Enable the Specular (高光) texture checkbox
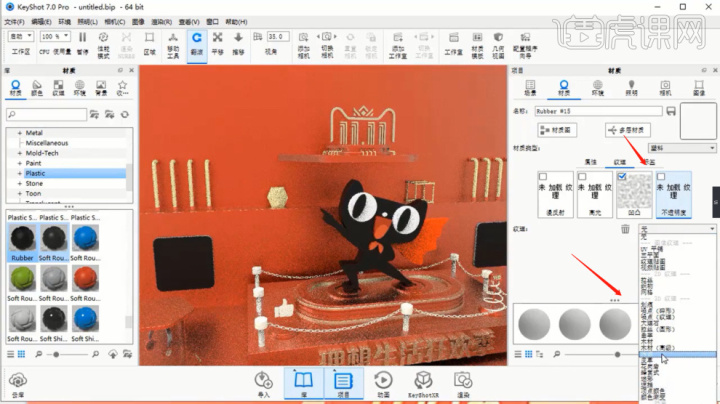720x404 pixels. tap(582, 177)
